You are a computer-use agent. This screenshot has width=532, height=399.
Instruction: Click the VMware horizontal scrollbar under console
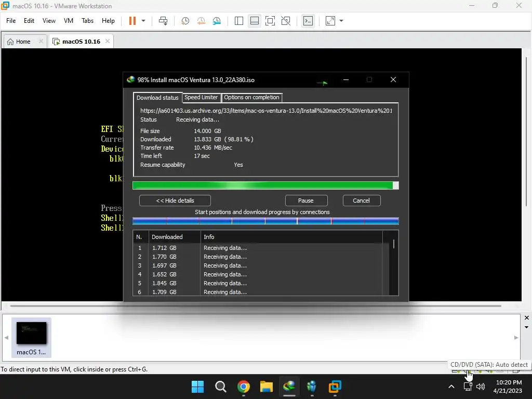[256, 305]
